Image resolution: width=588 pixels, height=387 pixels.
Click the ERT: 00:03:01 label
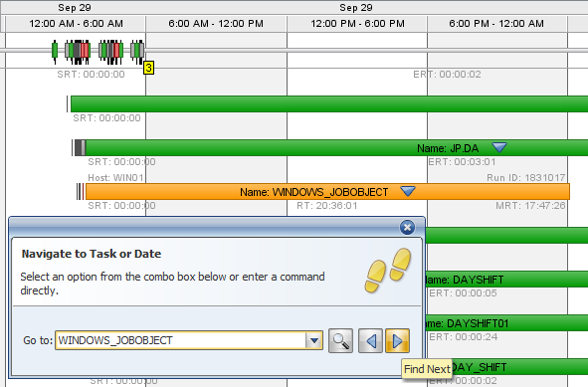click(462, 162)
